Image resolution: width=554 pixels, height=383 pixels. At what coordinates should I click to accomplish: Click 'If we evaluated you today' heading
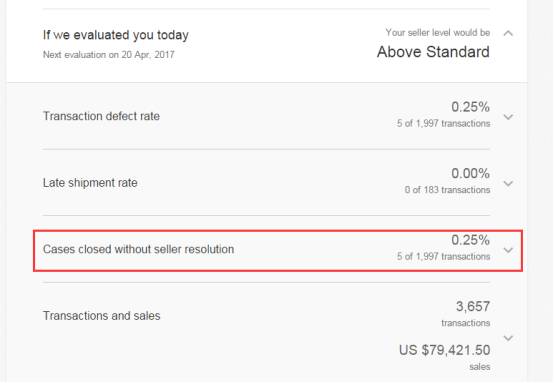tap(116, 35)
